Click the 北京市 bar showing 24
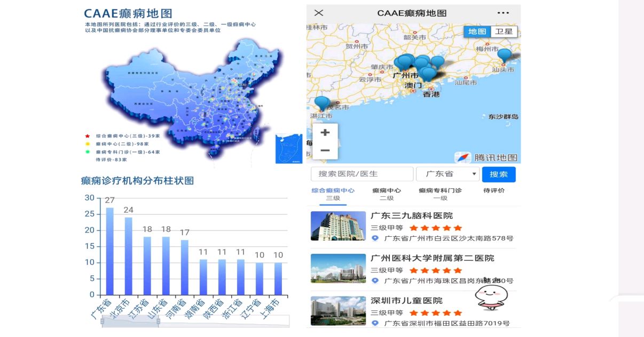Screen dimensions: 644x337 point(128,256)
